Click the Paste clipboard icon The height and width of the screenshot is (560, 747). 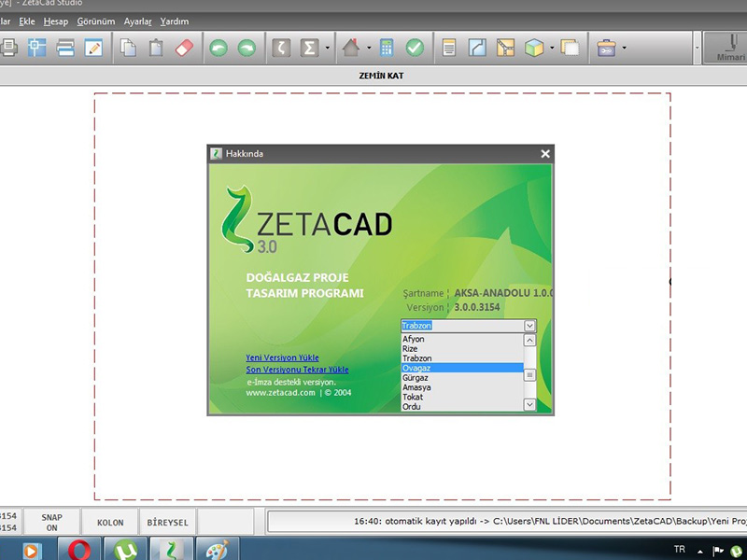click(x=156, y=48)
